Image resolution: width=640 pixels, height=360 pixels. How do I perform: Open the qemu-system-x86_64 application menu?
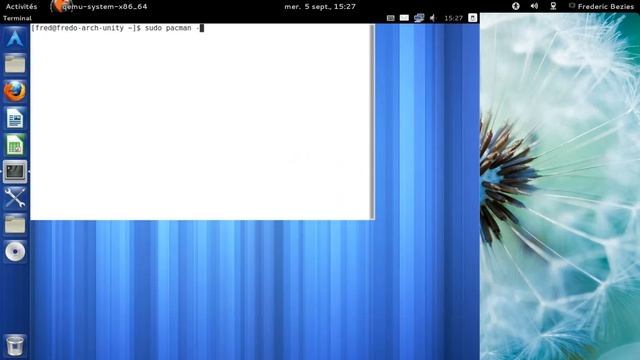point(99,7)
